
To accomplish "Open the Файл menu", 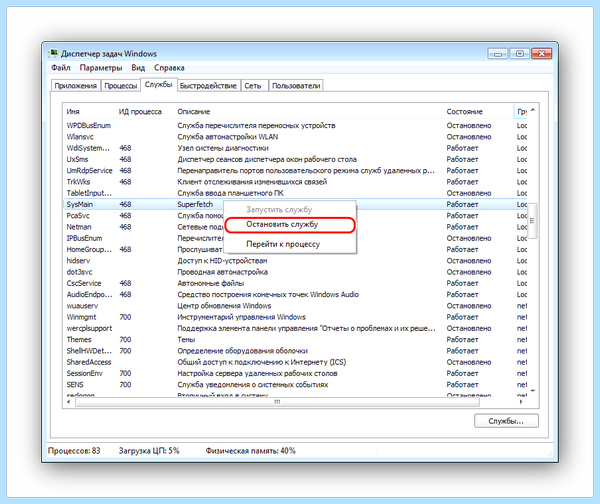I will (x=61, y=68).
